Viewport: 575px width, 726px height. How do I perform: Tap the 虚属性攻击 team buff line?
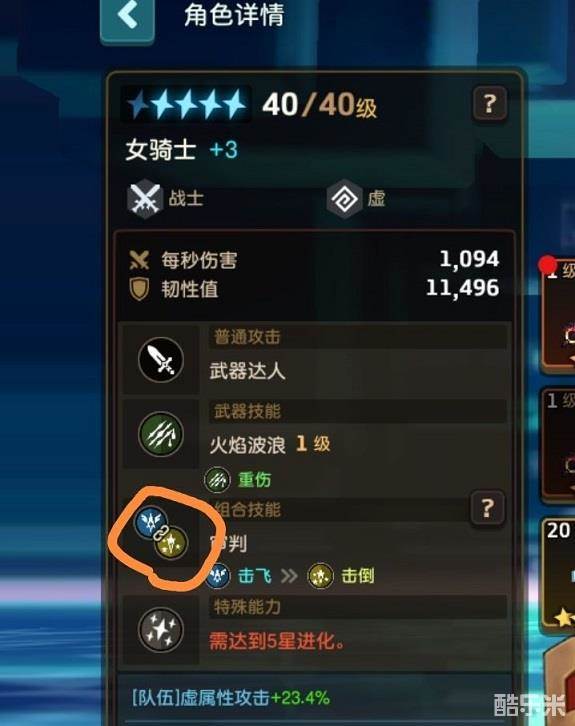point(231,698)
